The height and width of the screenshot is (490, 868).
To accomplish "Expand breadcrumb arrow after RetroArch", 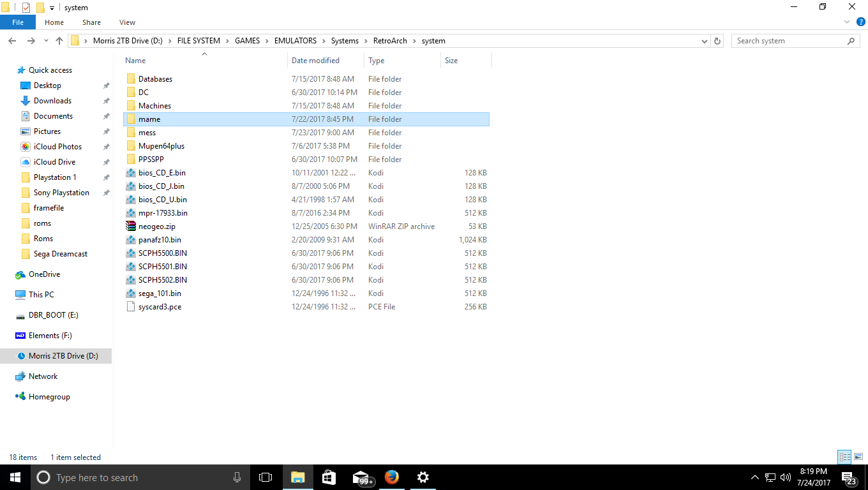I will [414, 41].
